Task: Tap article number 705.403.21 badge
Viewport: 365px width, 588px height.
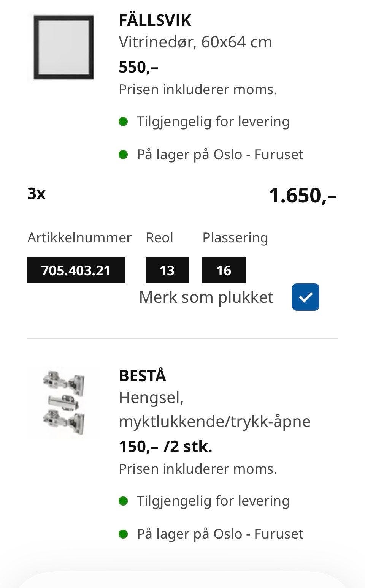Action: pyautogui.click(x=76, y=270)
